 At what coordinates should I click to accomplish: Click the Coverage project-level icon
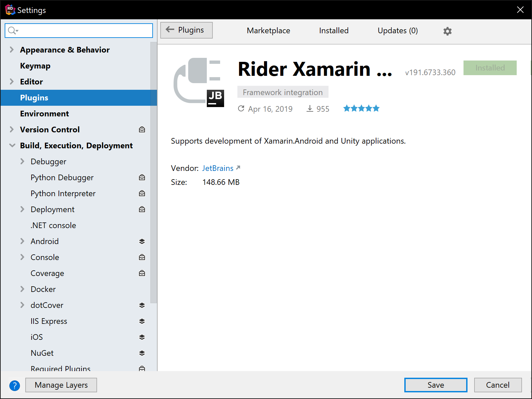[x=142, y=273]
